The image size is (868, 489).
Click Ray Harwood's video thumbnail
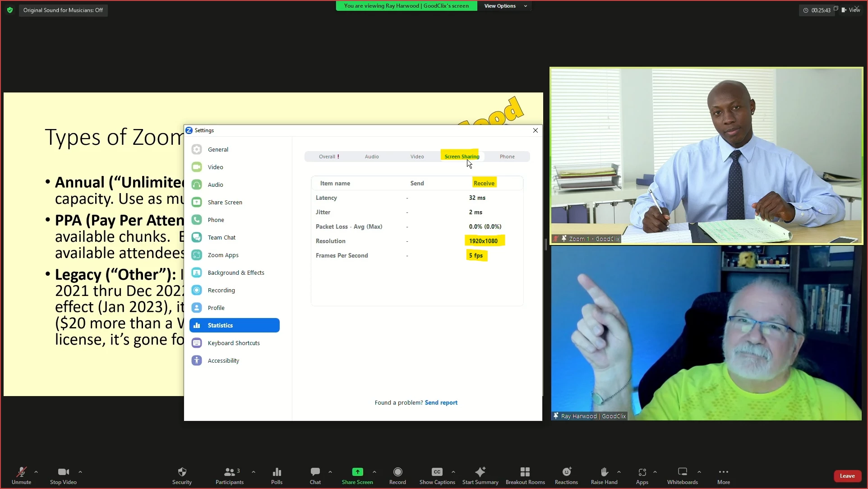point(706,333)
